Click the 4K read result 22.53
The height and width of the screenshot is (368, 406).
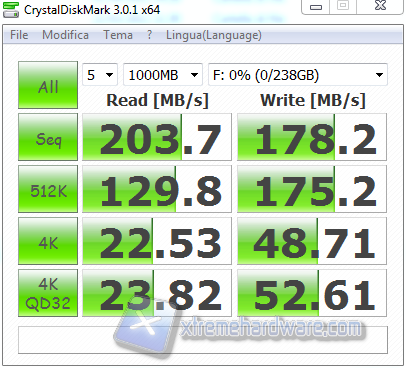pyautogui.click(x=157, y=241)
